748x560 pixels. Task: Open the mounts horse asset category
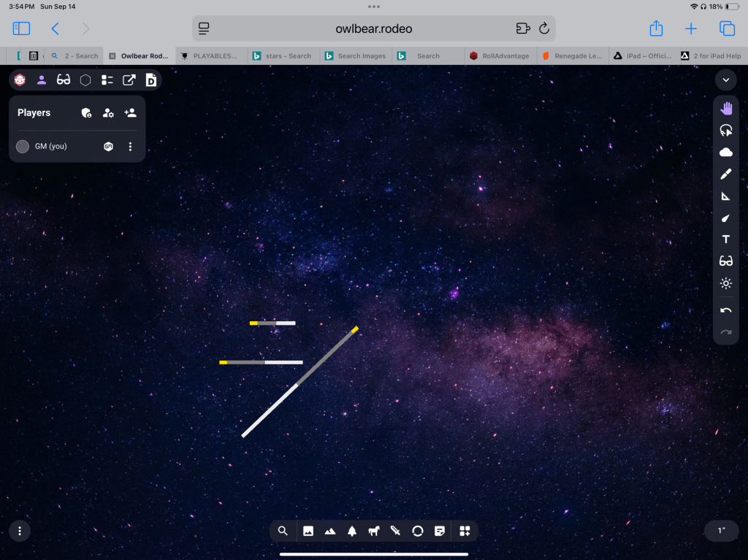tap(374, 532)
